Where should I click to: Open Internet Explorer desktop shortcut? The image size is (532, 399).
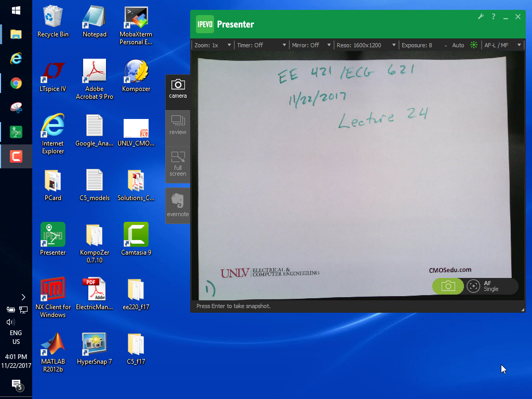(x=52, y=134)
